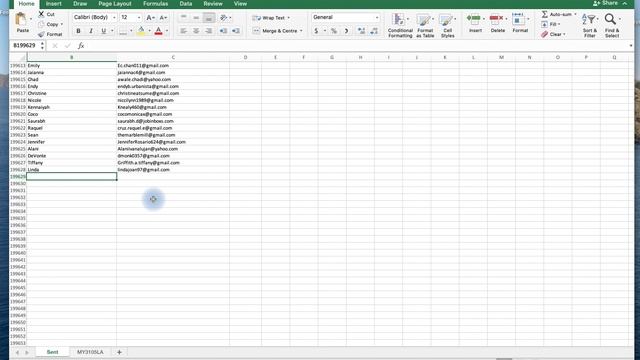Open the Merge & Centre dropdown arrow
The width and height of the screenshot is (640, 360).
tap(301, 31)
